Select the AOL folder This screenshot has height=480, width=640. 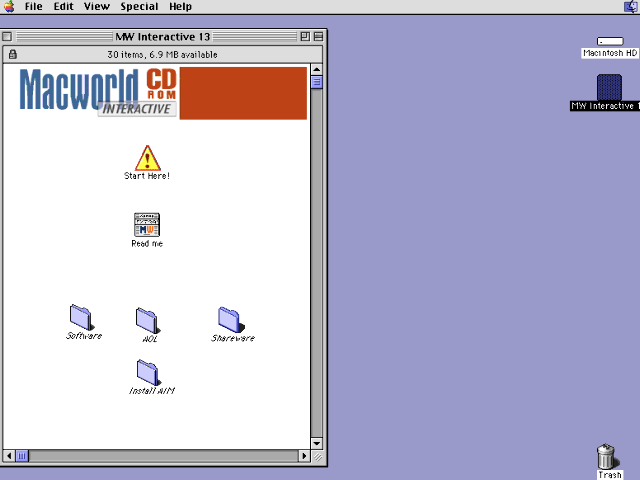pyautogui.click(x=148, y=320)
